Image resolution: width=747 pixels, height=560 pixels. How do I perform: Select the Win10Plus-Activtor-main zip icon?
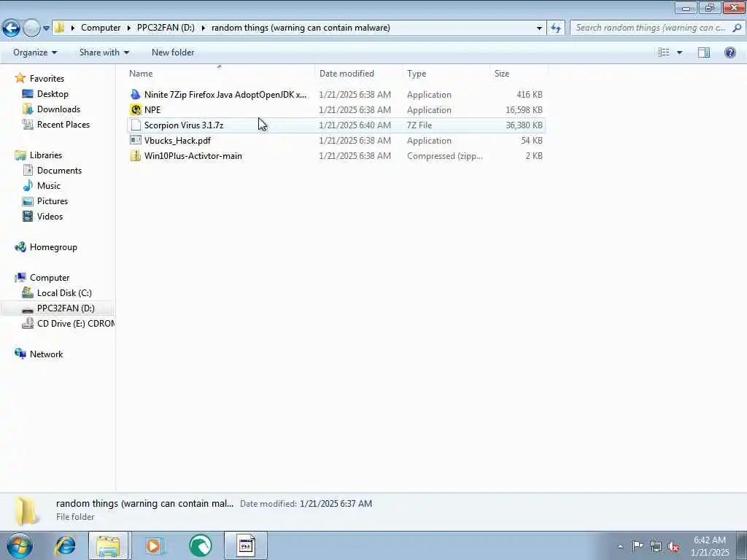tap(136, 156)
